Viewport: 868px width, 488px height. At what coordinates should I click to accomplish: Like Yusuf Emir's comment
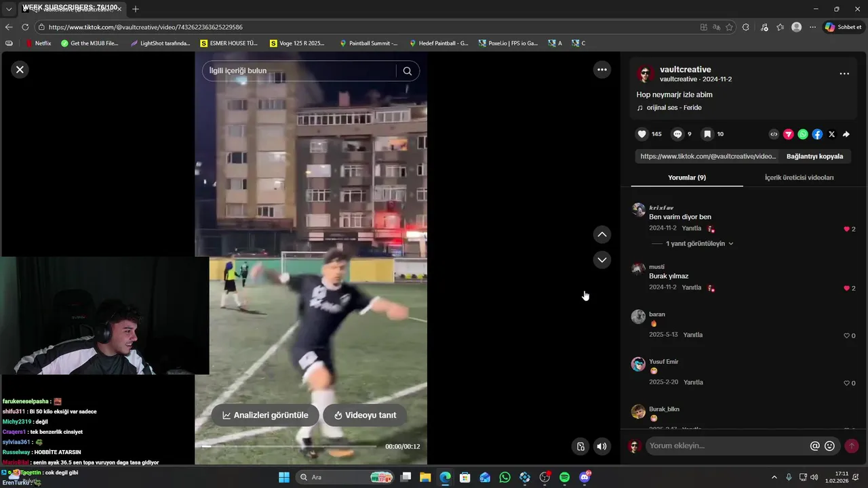(x=846, y=383)
